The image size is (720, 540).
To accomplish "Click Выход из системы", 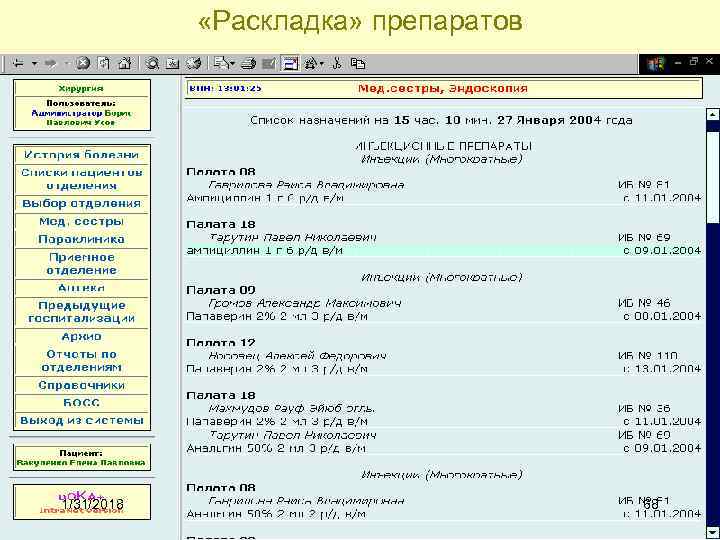I will click(82, 420).
